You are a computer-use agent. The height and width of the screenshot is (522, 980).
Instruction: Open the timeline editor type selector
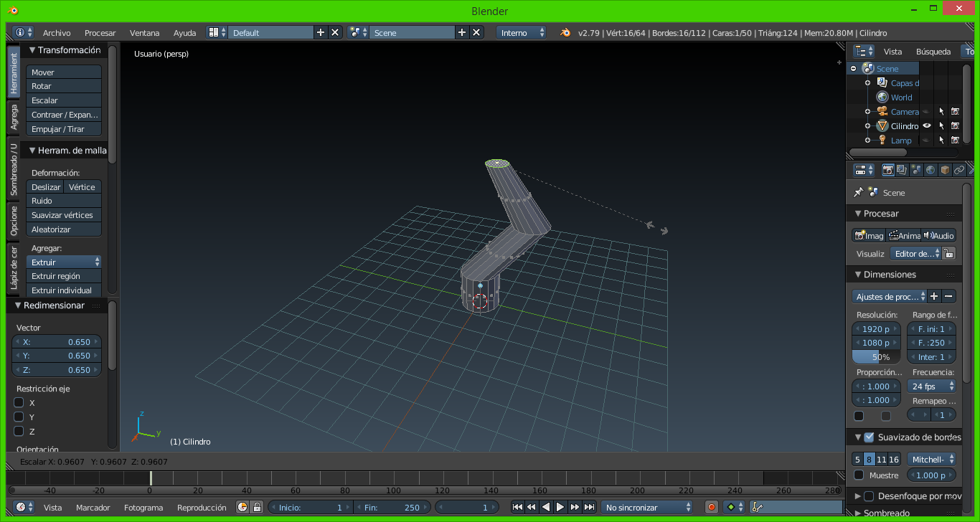point(24,507)
